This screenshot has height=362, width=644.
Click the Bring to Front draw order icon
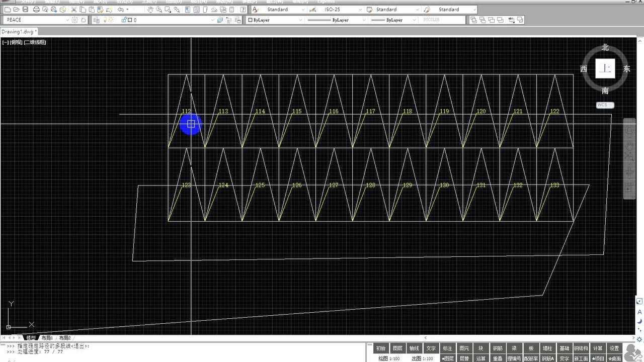474,20
